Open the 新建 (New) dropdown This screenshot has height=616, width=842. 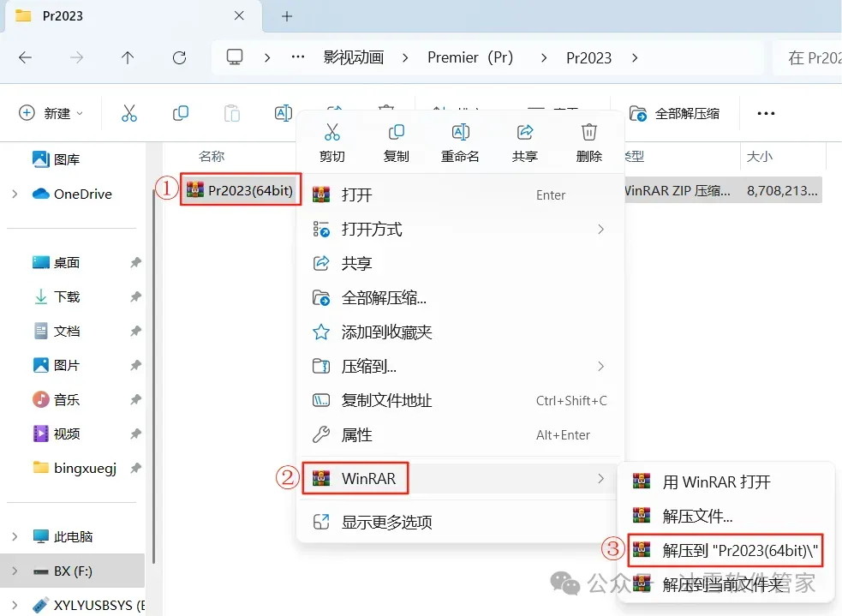pyautogui.click(x=51, y=113)
